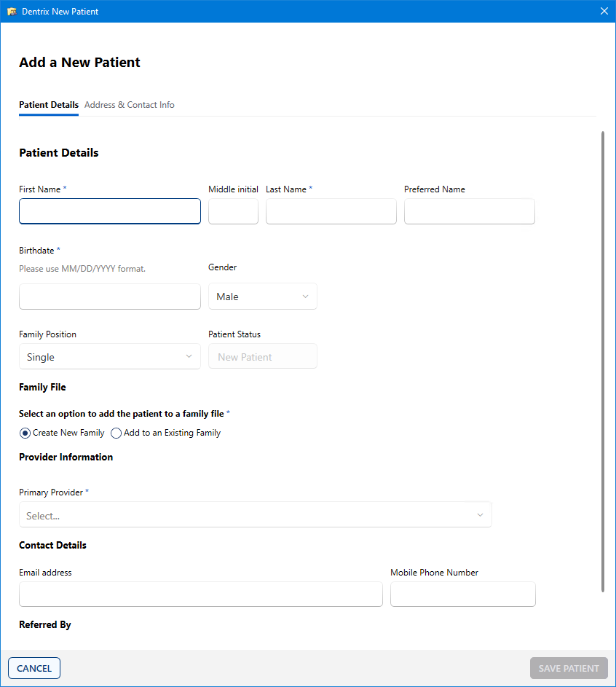Switch to Address & Contact Info tab
This screenshot has height=687, width=616.
pos(129,105)
